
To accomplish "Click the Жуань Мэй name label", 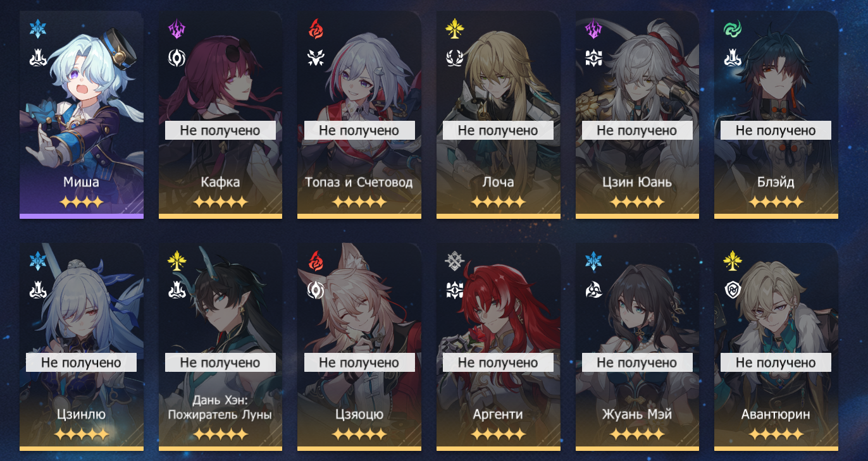I will (x=637, y=415).
